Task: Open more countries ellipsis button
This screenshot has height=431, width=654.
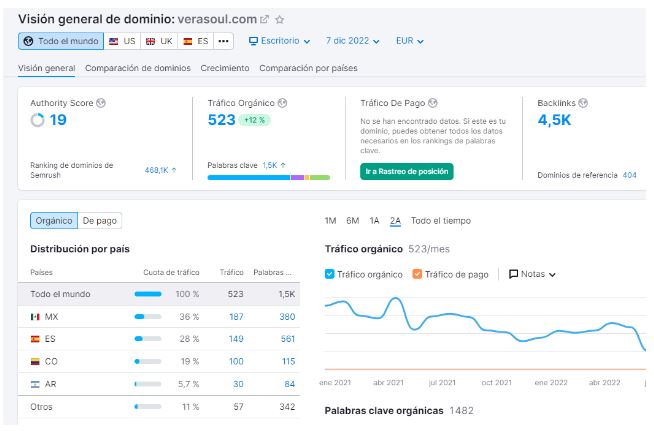Action: tap(224, 41)
